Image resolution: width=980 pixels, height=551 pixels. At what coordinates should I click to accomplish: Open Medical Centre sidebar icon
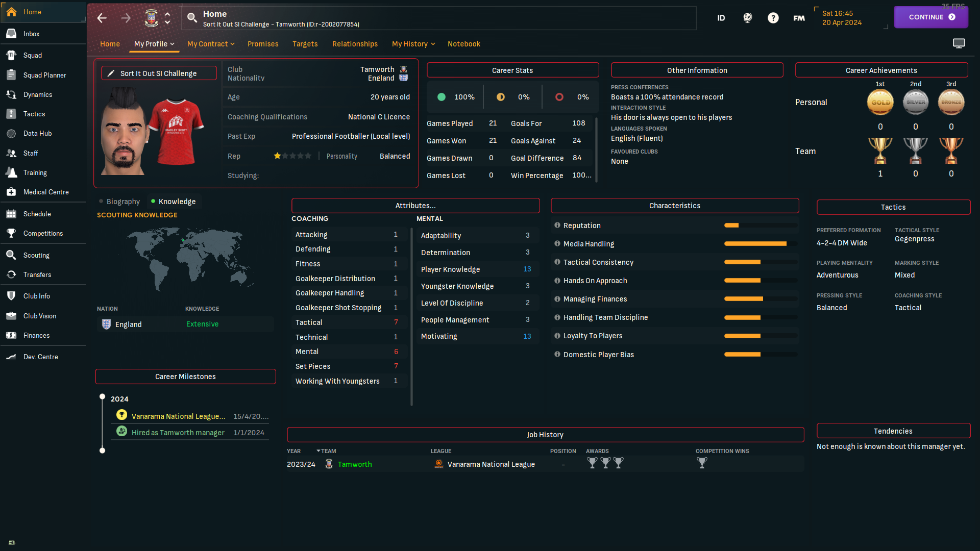(x=11, y=192)
